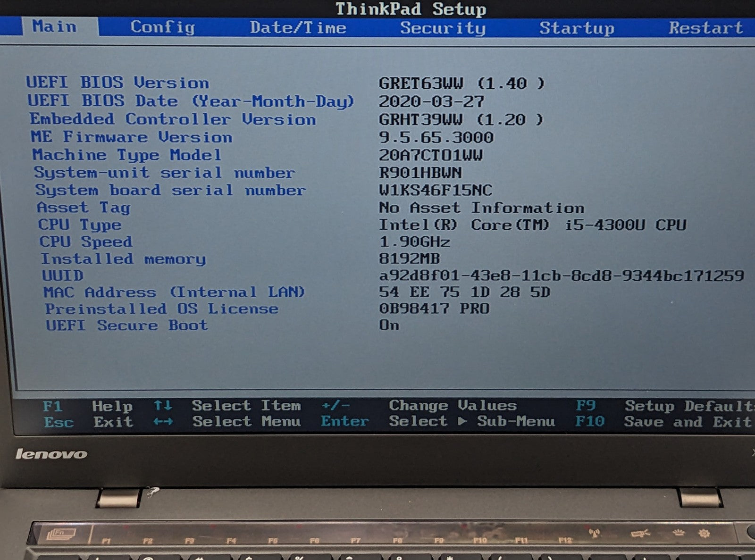
Task: Click the Change Values label
Action: pyautogui.click(x=453, y=405)
